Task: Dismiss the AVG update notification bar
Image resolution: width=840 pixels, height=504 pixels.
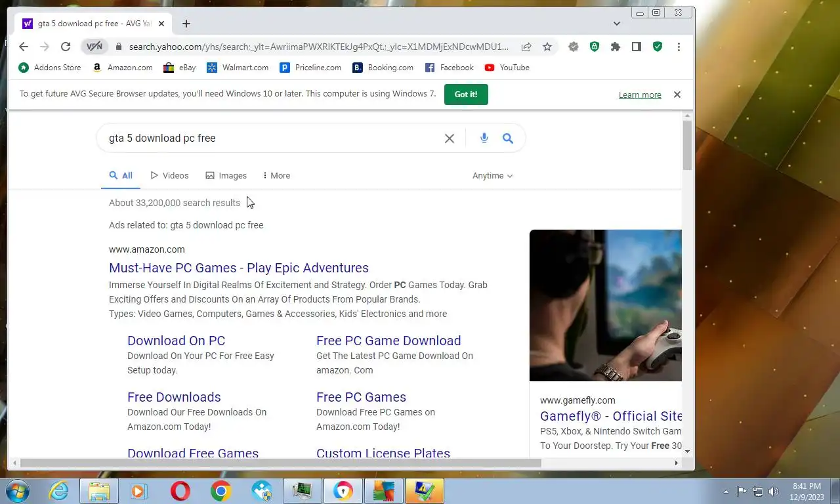Action: coord(677,94)
